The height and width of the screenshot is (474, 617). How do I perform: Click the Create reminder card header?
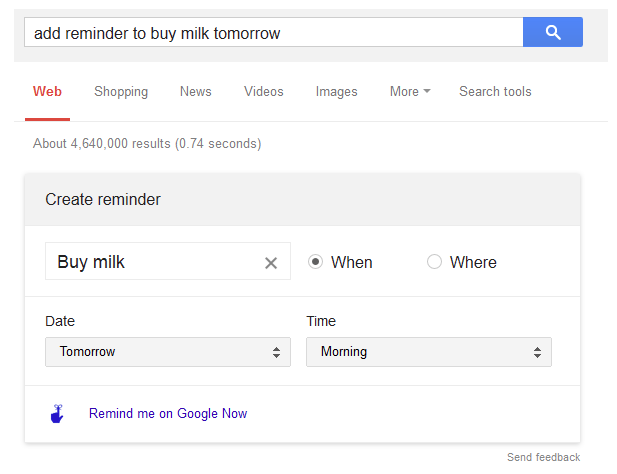[x=302, y=200]
